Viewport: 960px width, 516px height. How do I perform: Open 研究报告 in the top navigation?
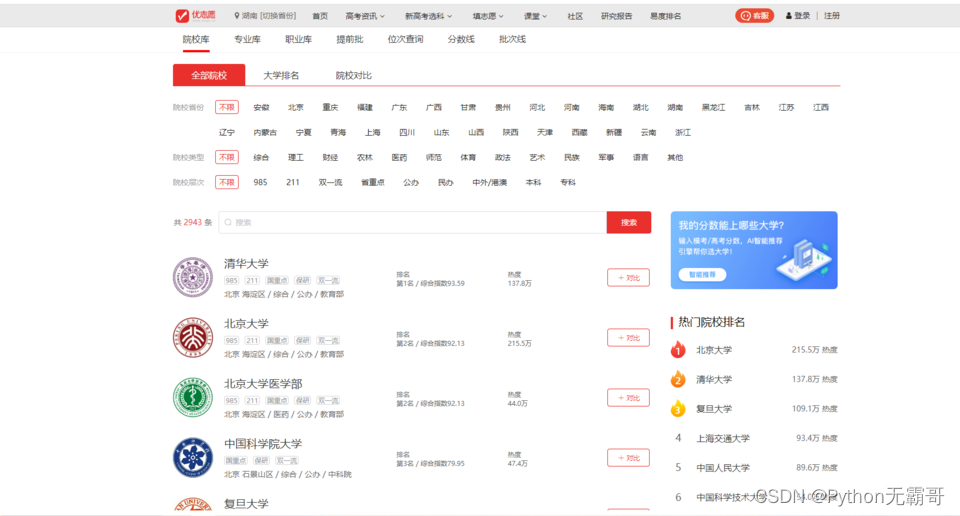(x=617, y=16)
